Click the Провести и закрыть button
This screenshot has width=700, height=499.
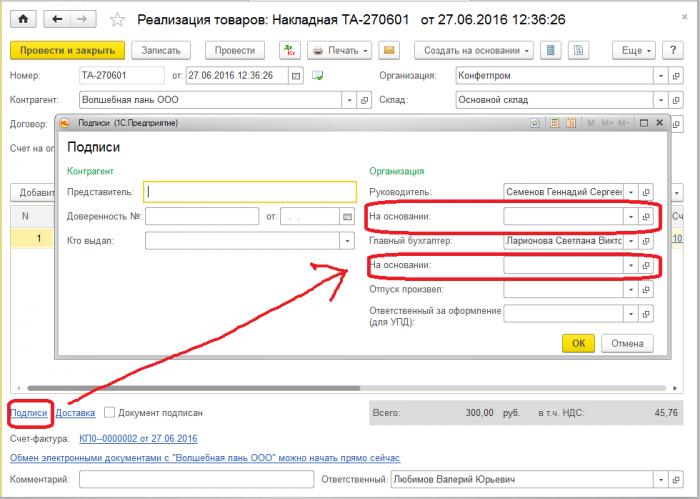point(67,51)
